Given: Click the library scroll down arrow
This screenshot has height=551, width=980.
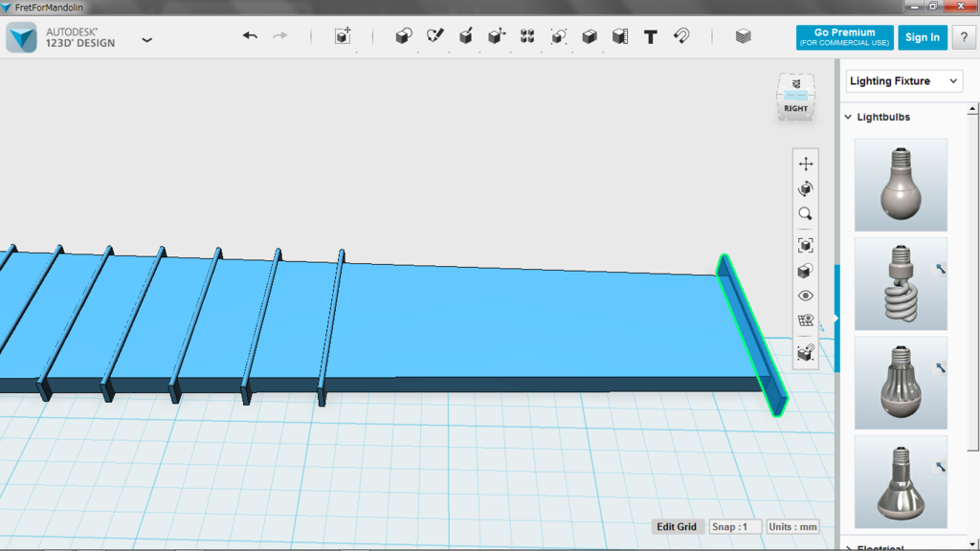Looking at the screenshot, I should point(972,544).
